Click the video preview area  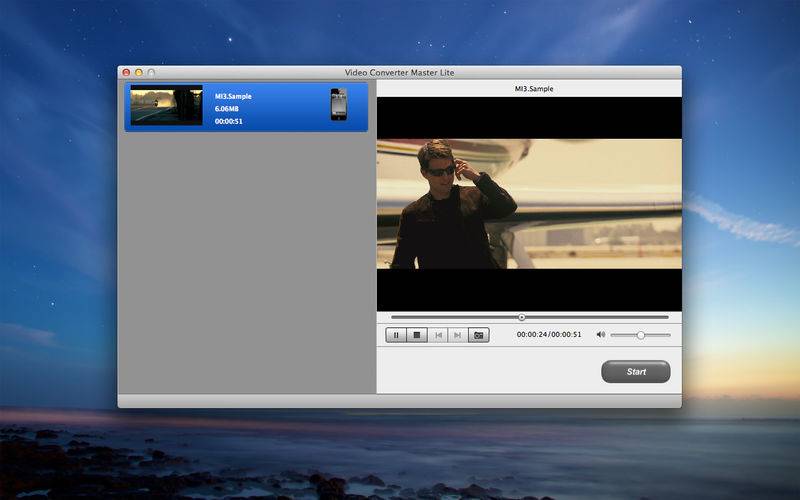tap(529, 204)
